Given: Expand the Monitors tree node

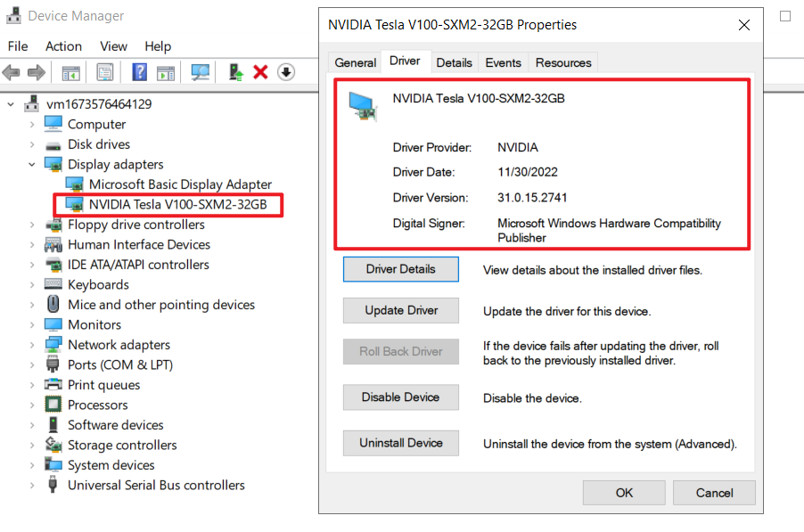Looking at the screenshot, I should (32, 325).
